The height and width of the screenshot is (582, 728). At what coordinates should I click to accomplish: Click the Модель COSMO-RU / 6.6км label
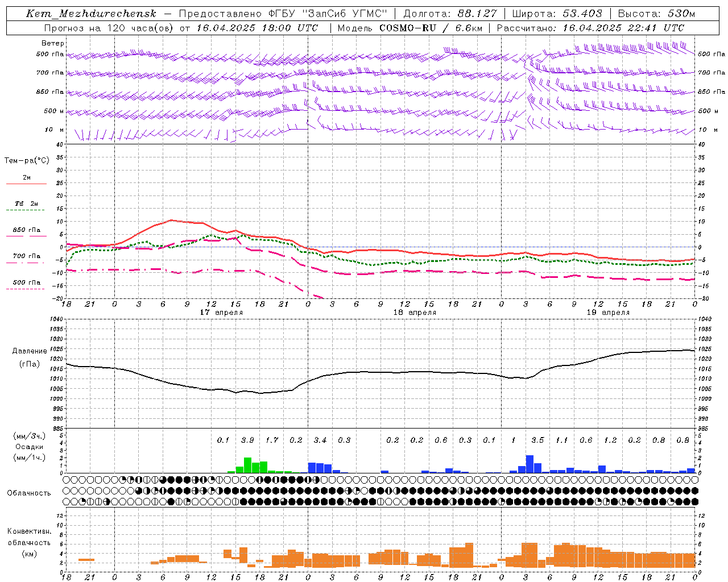pos(410,28)
